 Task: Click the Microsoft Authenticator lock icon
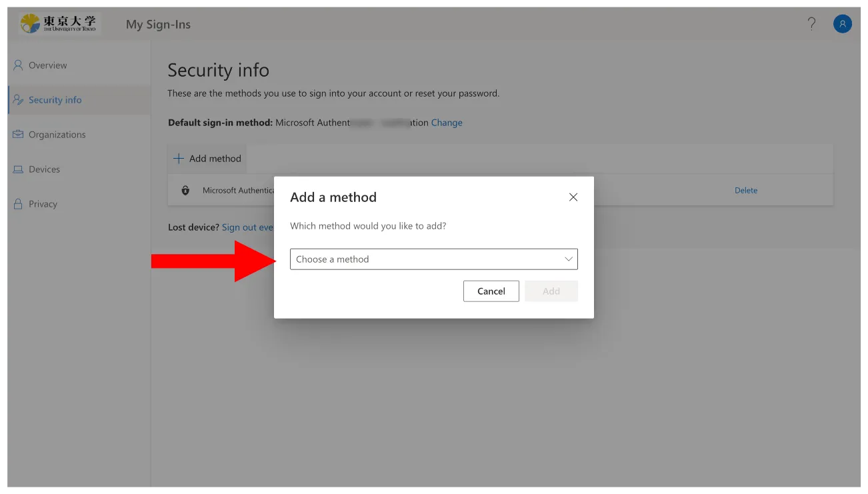[185, 191]
